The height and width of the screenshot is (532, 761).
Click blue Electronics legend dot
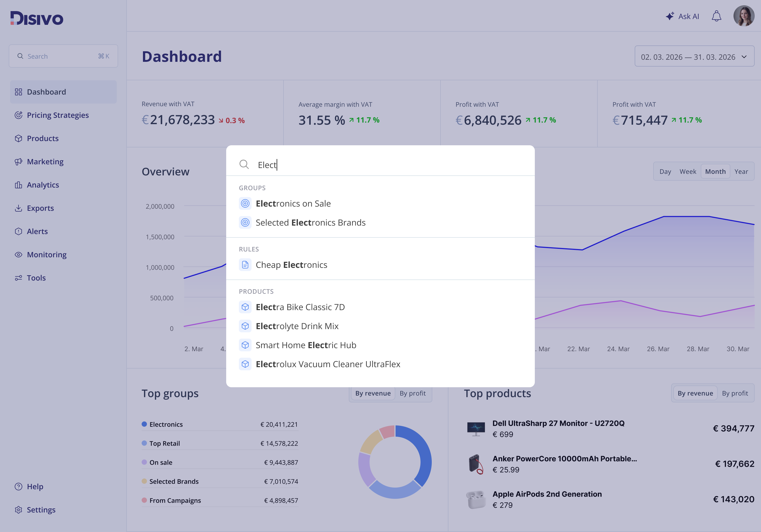pyautogui.click(x=144, y=424)
